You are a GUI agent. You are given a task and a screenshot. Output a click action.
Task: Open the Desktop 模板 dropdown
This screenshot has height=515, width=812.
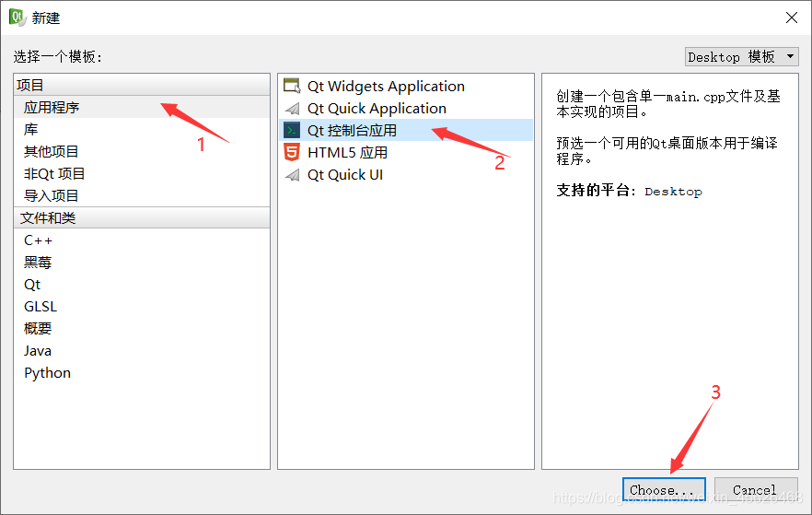click(x=742, y=56)
